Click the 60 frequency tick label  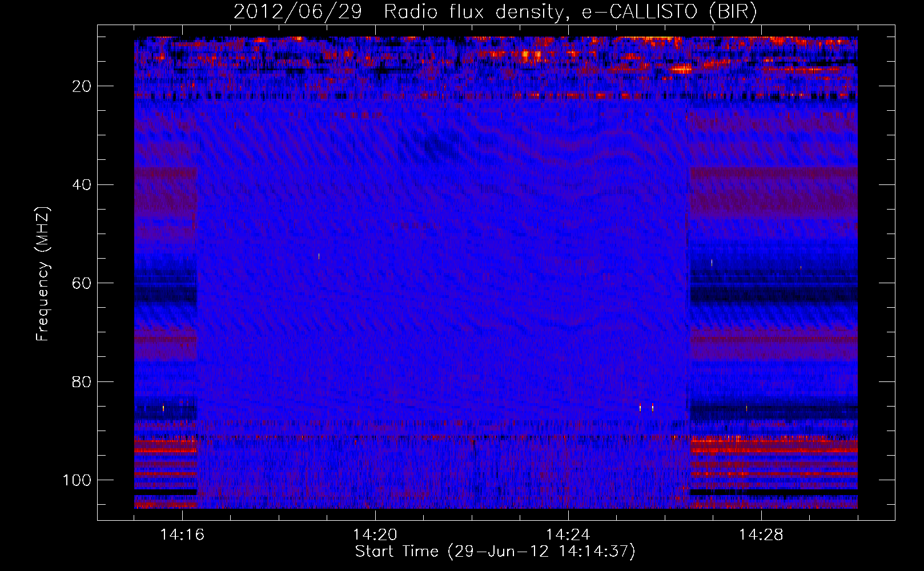(82, 283)
